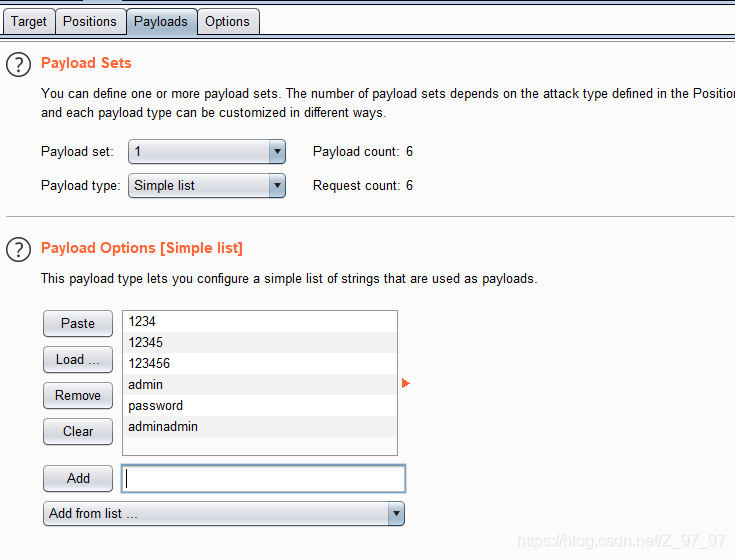Click the Remove button
This screenshot has height=559, width=735.
[78, 395]
